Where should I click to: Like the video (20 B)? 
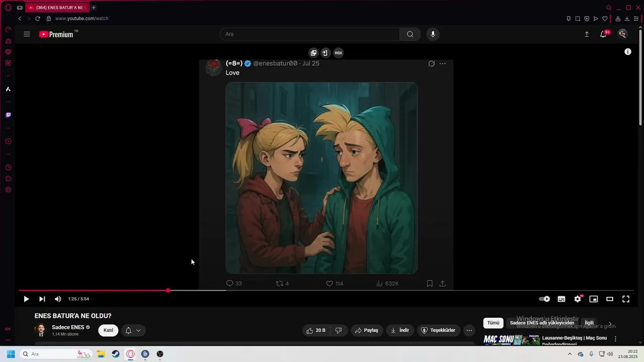[317, 330]
